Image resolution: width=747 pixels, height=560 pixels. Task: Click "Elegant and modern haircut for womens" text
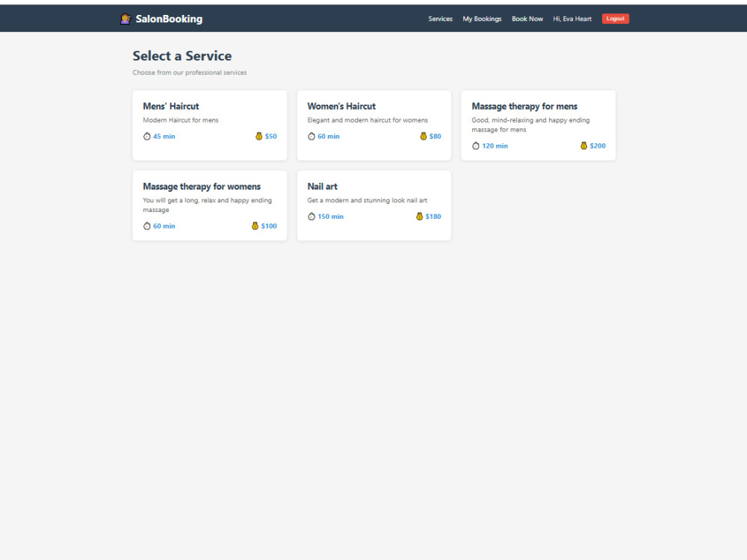[x=368, y=120]
